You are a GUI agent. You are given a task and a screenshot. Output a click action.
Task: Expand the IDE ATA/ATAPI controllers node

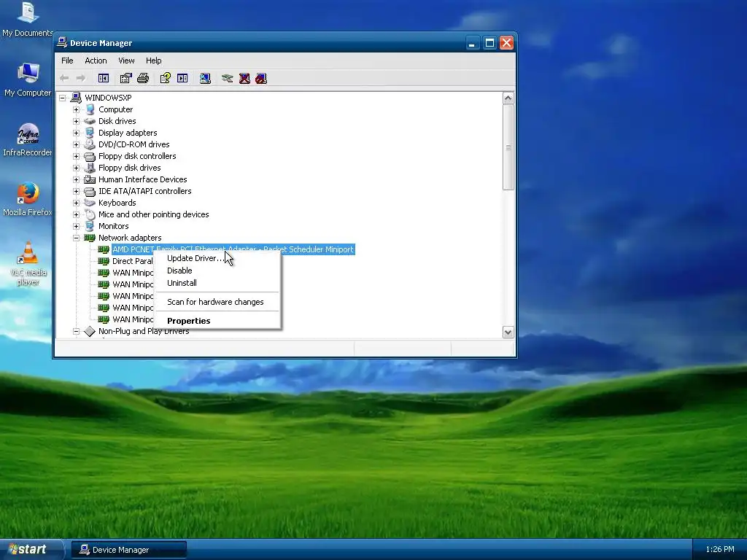point(76,192)
